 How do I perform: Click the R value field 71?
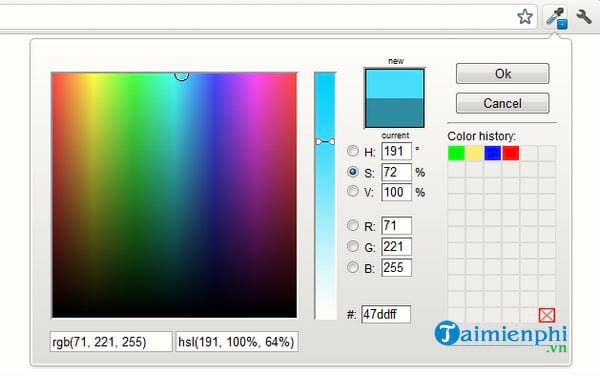point(396,226)
